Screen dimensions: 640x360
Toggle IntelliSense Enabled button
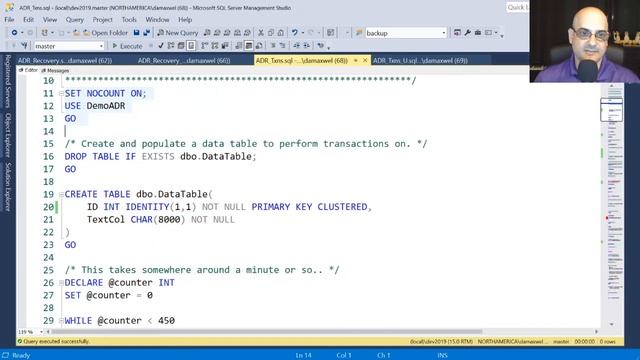click(191, 46)
